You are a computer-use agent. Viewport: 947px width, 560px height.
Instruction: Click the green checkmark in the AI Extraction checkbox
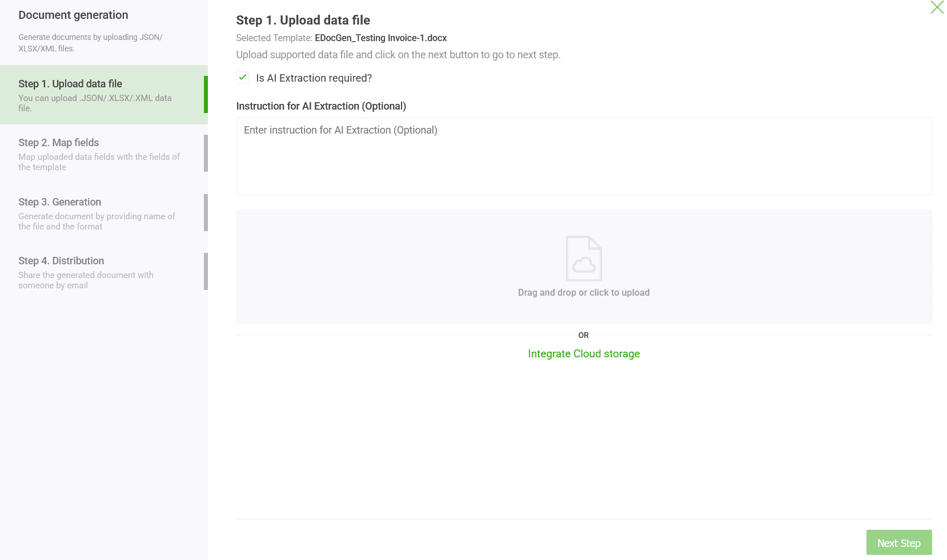242,78
